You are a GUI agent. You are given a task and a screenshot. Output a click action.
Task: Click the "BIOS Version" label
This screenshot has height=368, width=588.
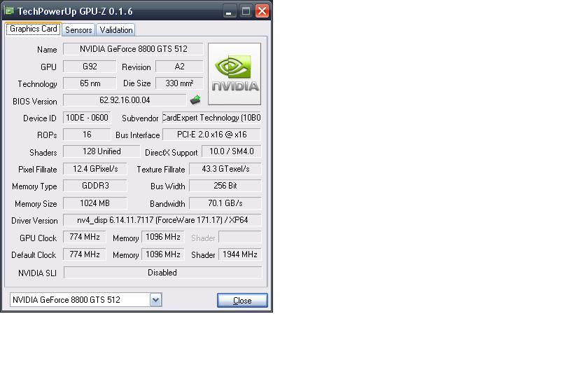point(35,102)
